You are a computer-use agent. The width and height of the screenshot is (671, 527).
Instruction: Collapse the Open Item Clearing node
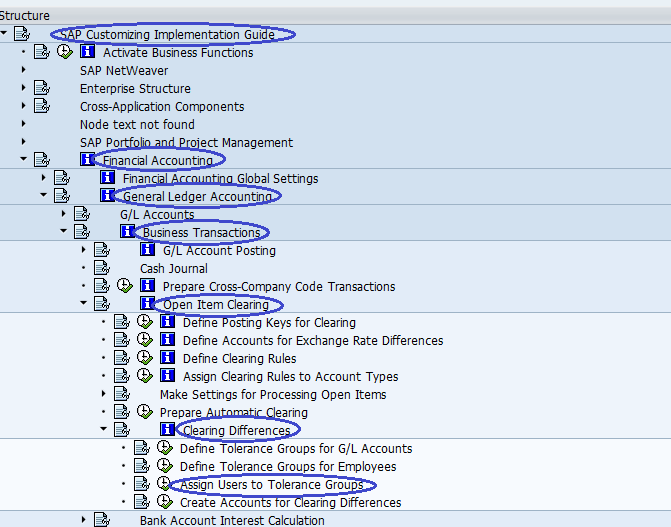(83, 303)
